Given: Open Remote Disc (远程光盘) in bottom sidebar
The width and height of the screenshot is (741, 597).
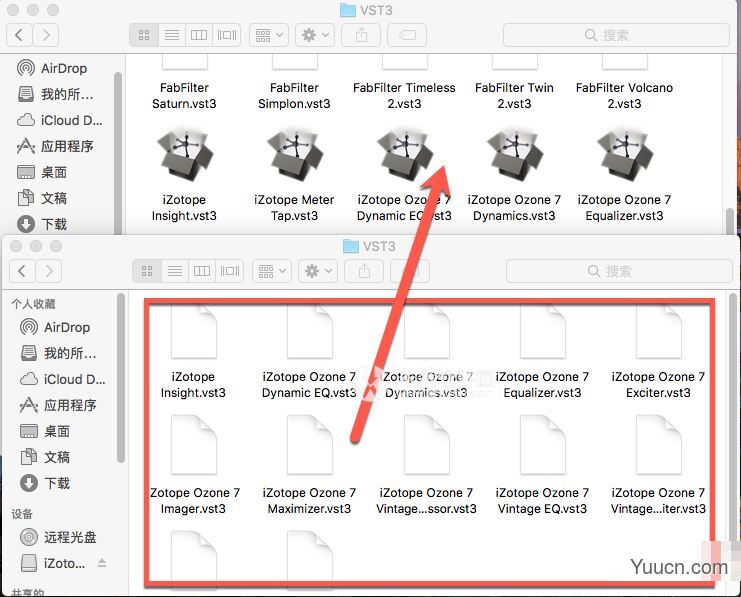Looking at the screenshot, I should click(x=58, y=537).
